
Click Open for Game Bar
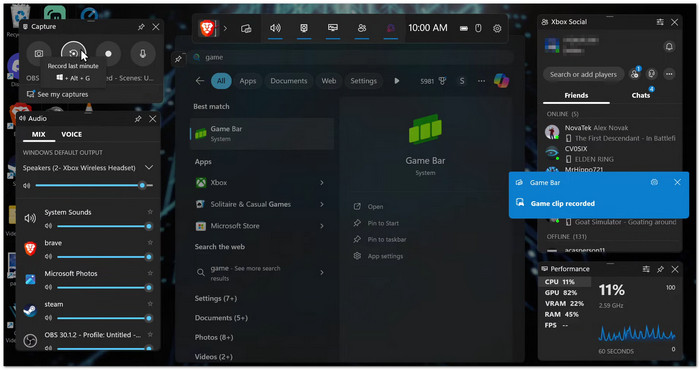[x=369, y=207]
